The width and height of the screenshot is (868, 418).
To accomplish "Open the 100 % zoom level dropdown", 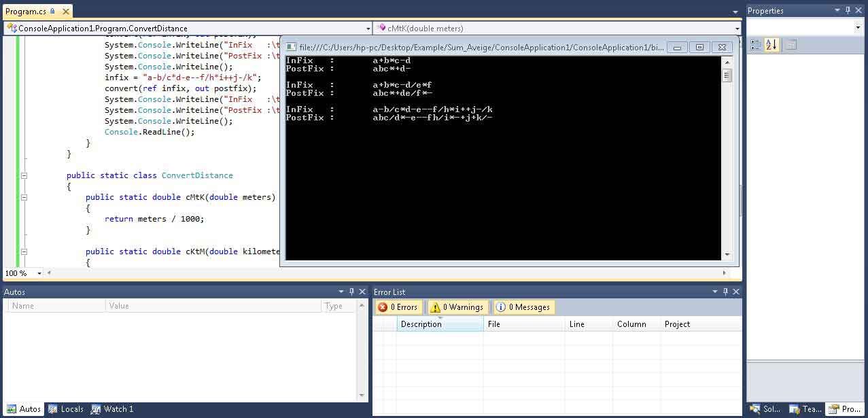I will coord(39,273).
